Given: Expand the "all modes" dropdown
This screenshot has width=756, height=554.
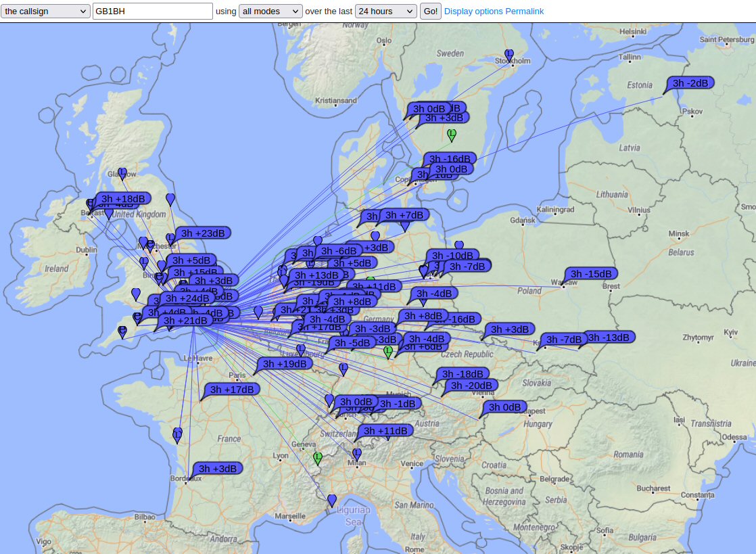Looking at the screenshot, I should click(x=270, y=11).
